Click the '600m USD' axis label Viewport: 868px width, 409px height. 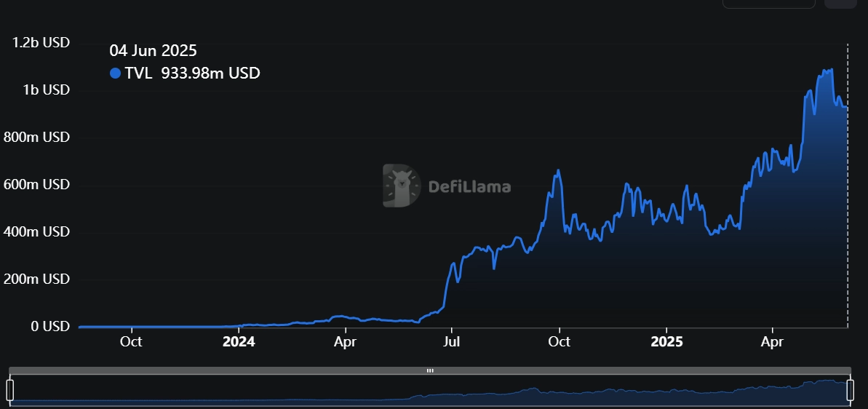coord(36,184)
